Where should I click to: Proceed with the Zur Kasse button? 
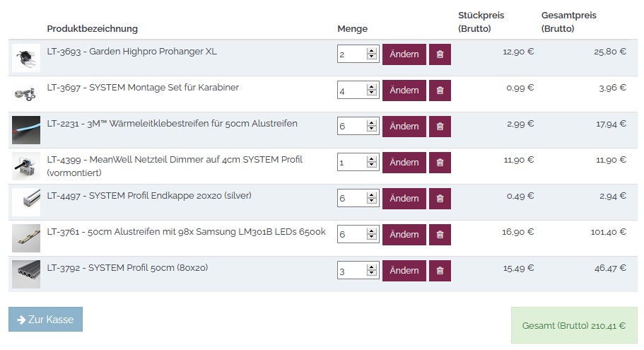point(45,320)
